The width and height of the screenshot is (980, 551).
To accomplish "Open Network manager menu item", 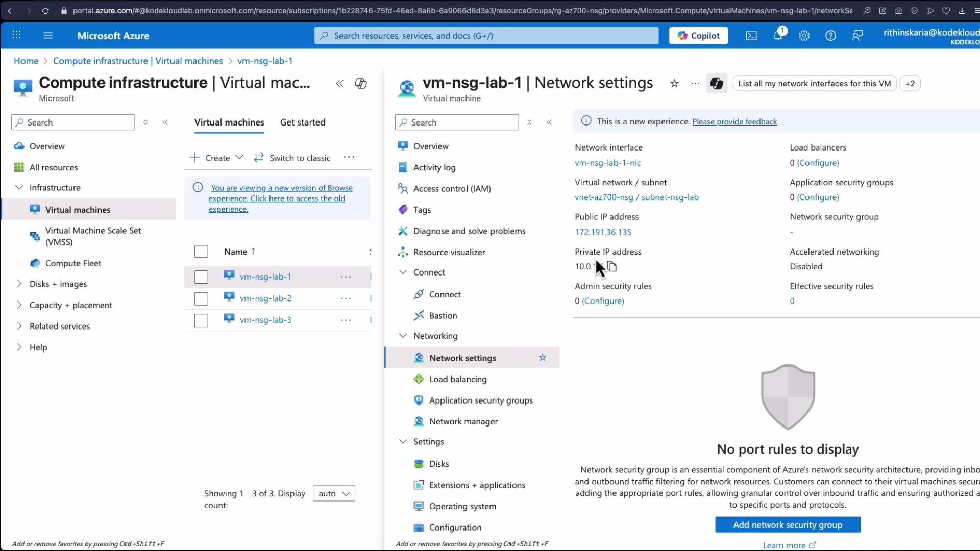I will pos(463,421).
